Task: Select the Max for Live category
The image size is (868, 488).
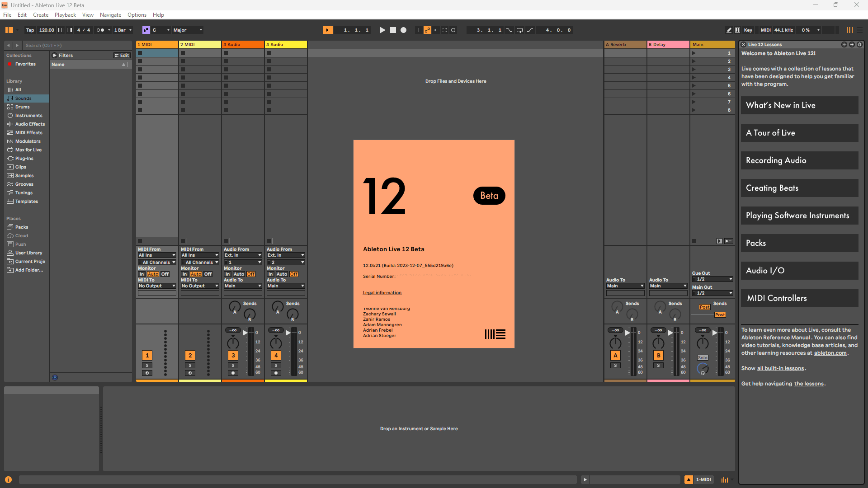Action: pyautogui.click(x=28, y=150)
